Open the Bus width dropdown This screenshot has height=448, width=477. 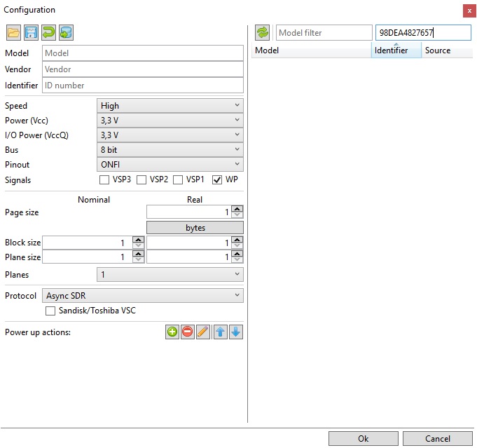tap(170, 149)
